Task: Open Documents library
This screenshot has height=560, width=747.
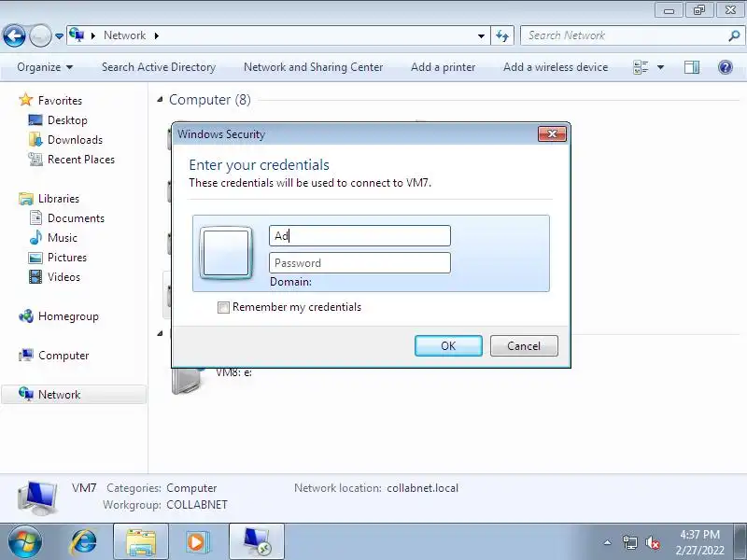Action: (66, 217)
